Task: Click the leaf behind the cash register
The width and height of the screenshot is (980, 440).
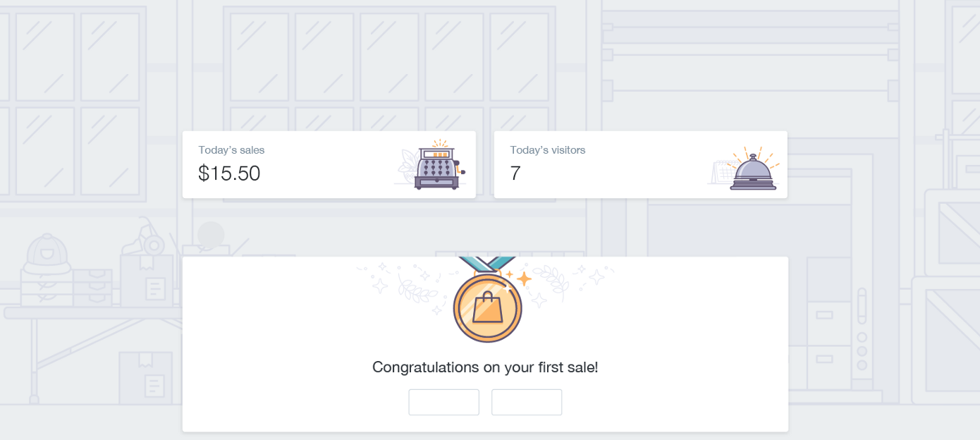Action: 409,166
